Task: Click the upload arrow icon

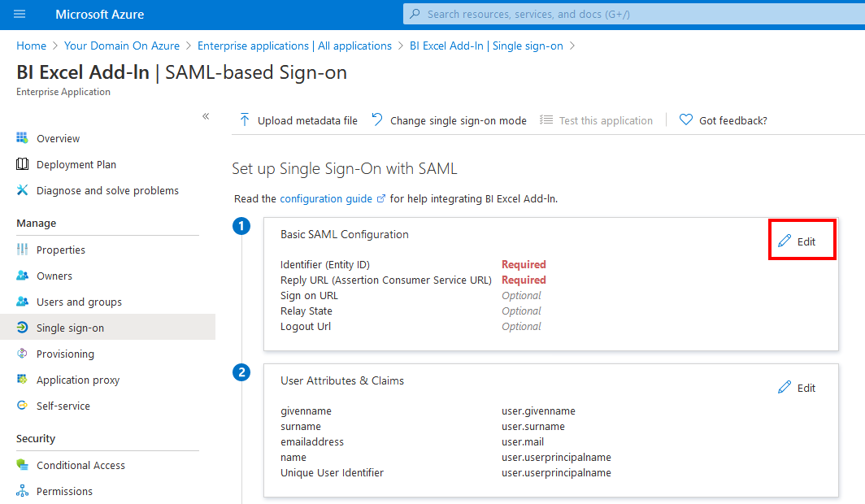Action: click(x=245, y=119)
